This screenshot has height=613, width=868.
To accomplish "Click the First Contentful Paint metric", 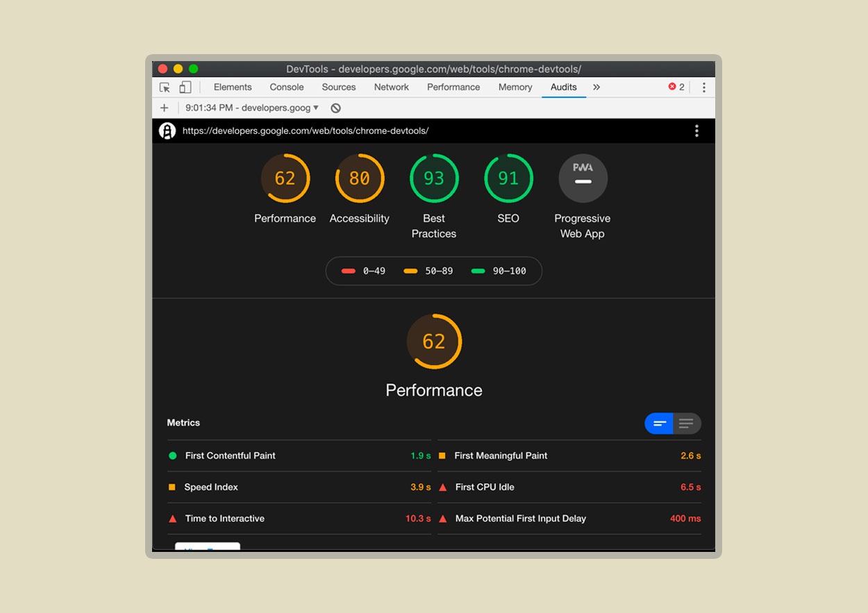I will point(299,456).
